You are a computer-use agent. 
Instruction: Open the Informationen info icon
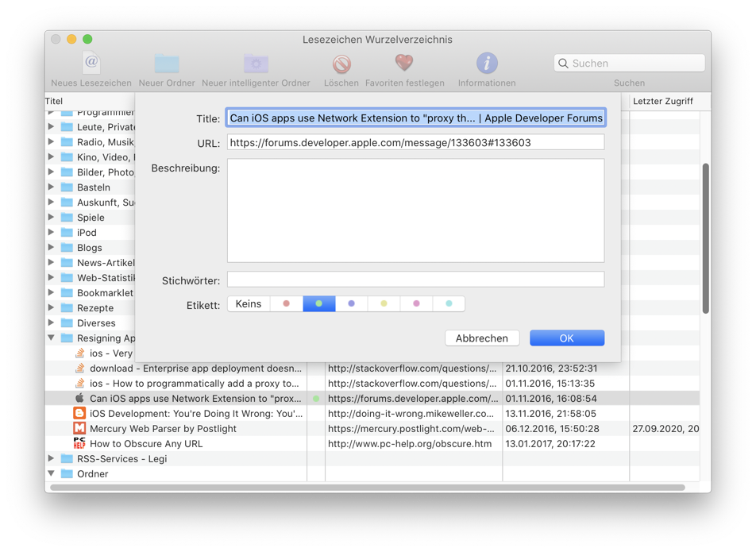pos(487,64)
